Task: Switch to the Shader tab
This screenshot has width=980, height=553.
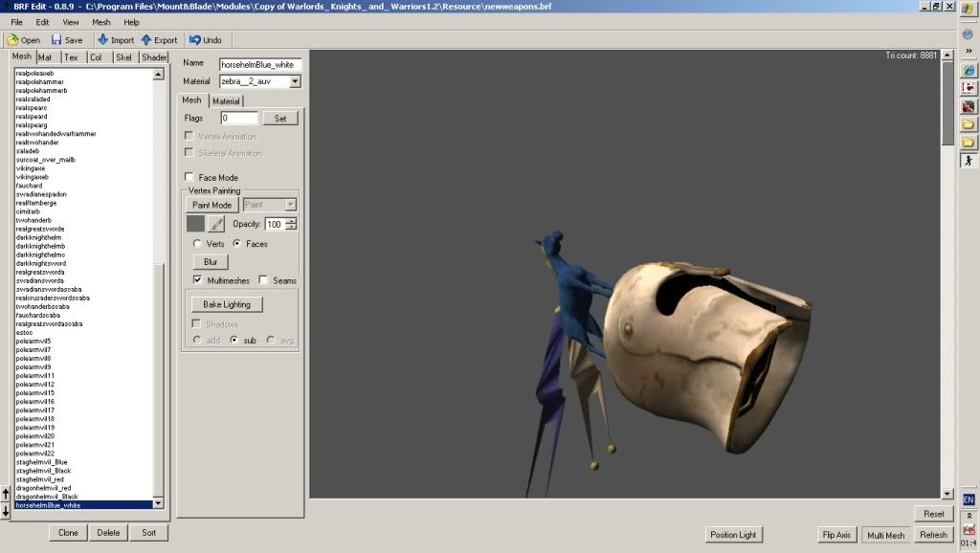Action: tap(154, 56)
